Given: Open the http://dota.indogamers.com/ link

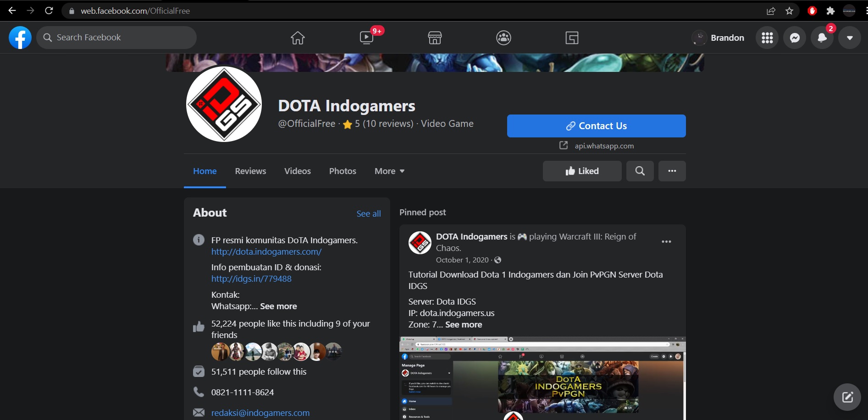Looking at the screenshot, I should pyautogui.click(x=266, y=251).
